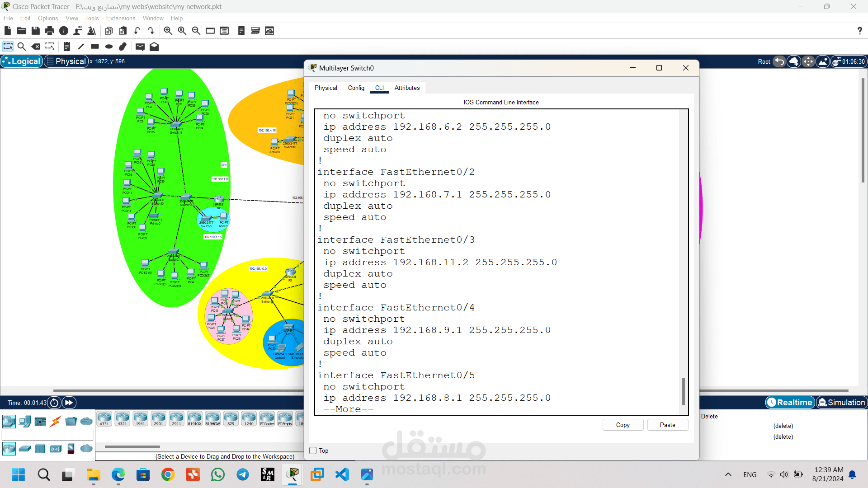Click the Paste button

click(667, 425)
